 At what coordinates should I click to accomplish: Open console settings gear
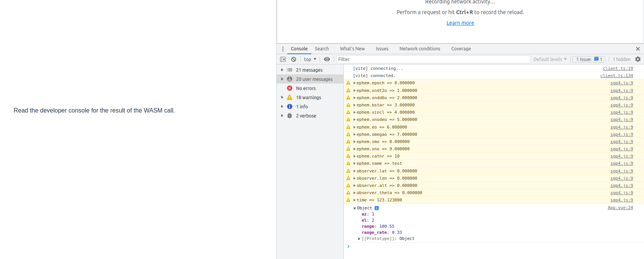pyautogui.click(x=638, y=59)
